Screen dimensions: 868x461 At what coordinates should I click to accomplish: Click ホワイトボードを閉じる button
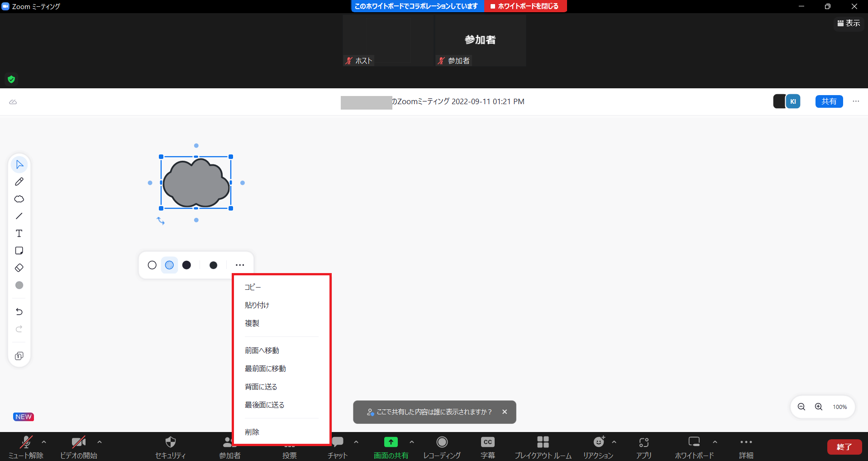point(525,6)
